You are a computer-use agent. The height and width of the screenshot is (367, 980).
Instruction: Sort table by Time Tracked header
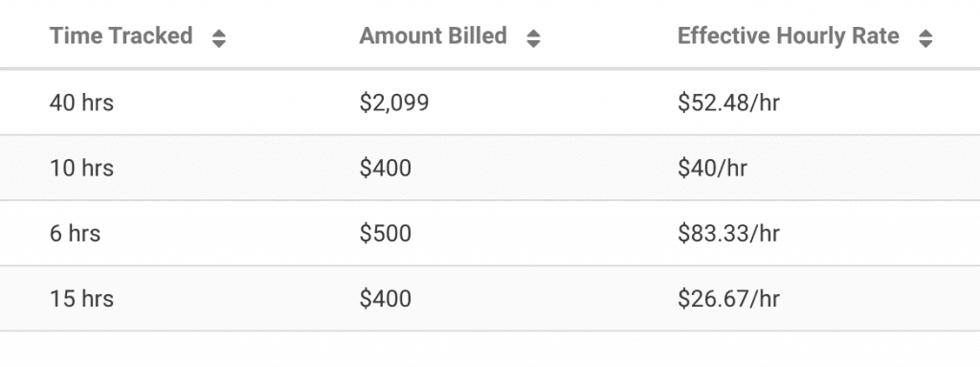point(122,36)
